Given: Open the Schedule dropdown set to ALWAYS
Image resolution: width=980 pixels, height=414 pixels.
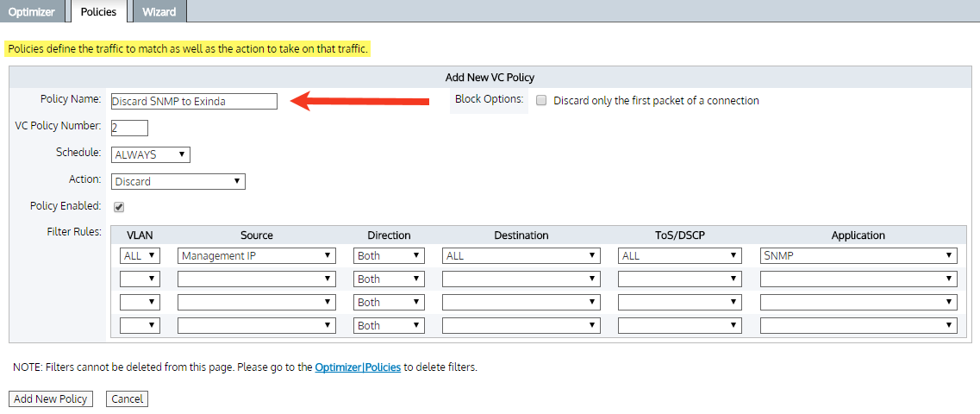Looking at the screenshot, I should click(150, 154).
